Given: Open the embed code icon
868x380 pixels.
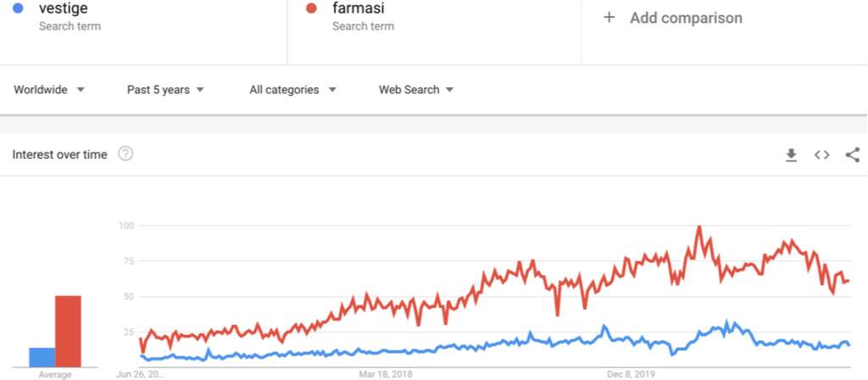Looking at the screenshot, I should [x=822, y=155].
